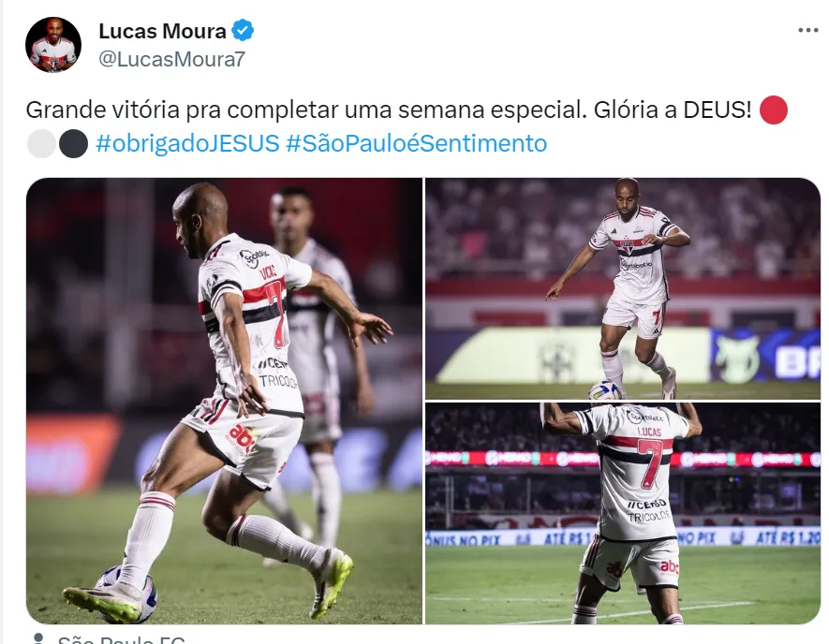Open the #obrigadoJESUS hashtag
This screenshot has width=829, height=644.
187,143
